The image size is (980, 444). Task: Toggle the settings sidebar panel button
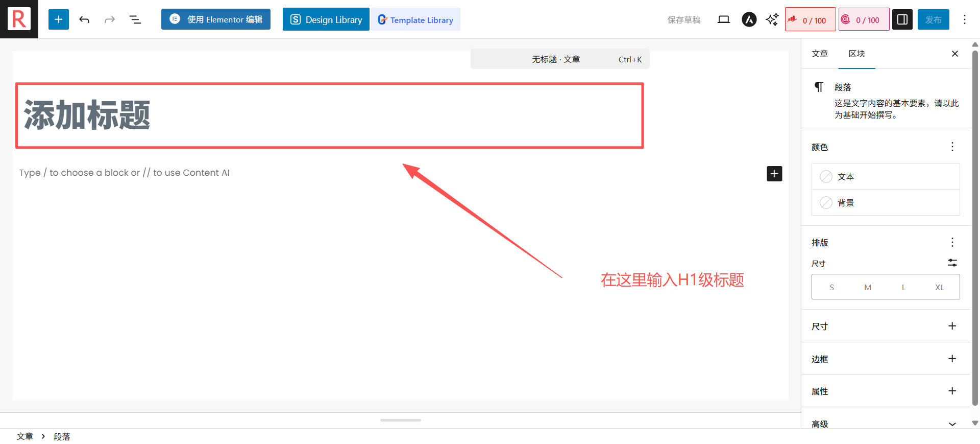(x=902, y=19)
